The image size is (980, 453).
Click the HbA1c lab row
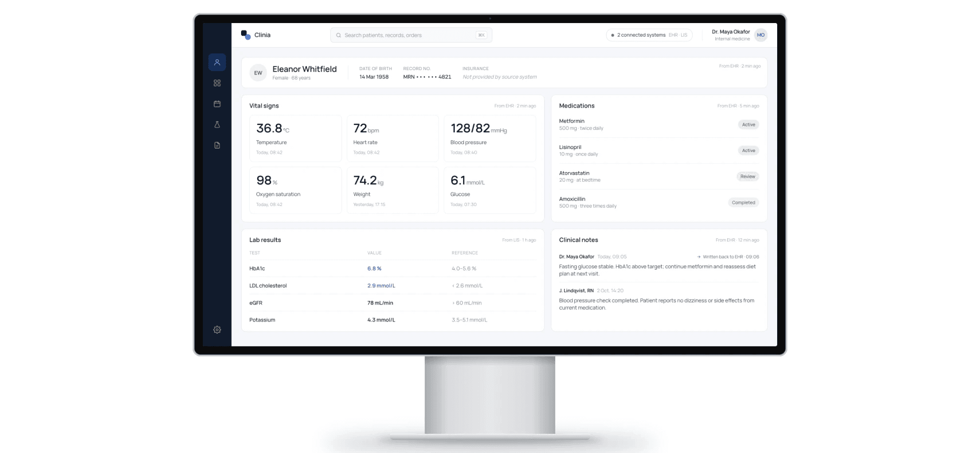click(x=392, y=269)
